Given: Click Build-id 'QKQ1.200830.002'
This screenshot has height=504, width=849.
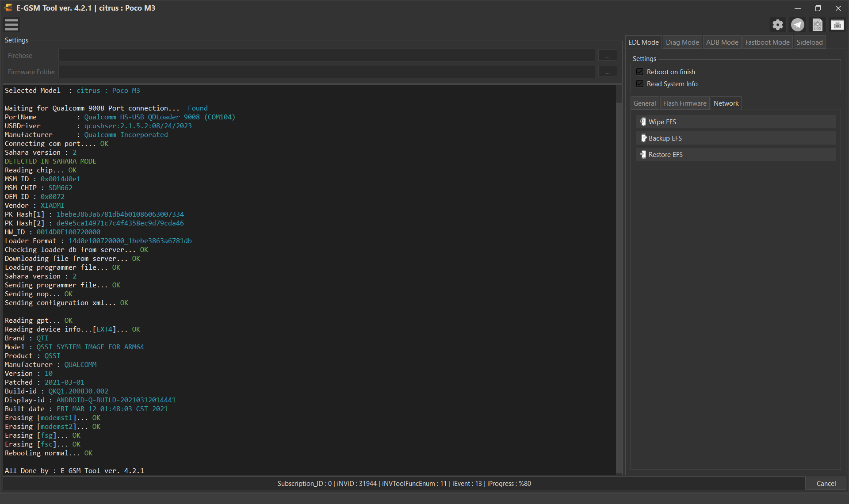Looking at the screenshot, I should point(78,391).
